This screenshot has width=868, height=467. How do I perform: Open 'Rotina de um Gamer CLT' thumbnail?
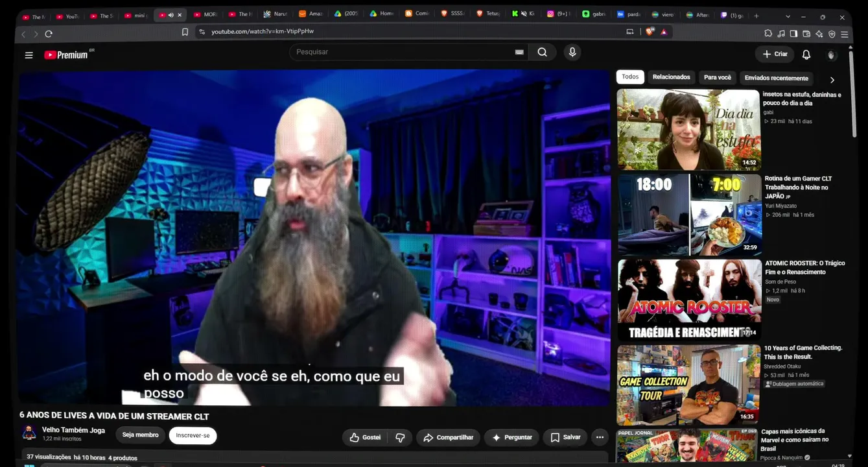point(689,215)
